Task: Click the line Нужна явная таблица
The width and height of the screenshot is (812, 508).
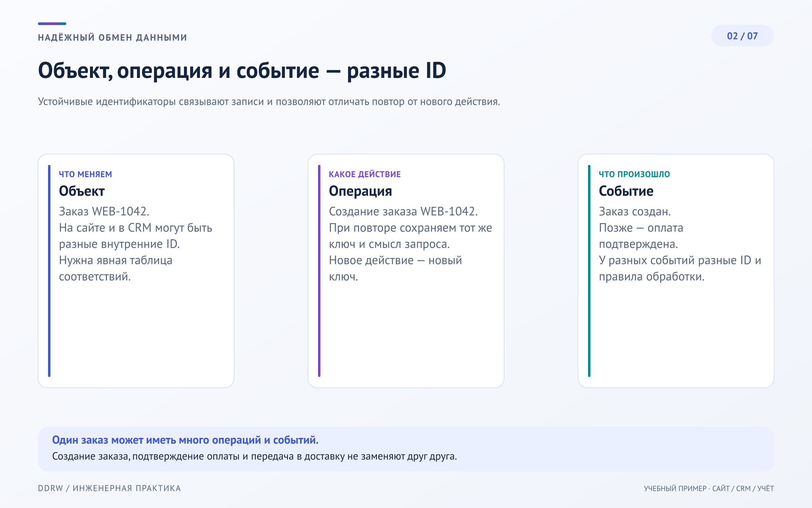Action: point(116,260)
